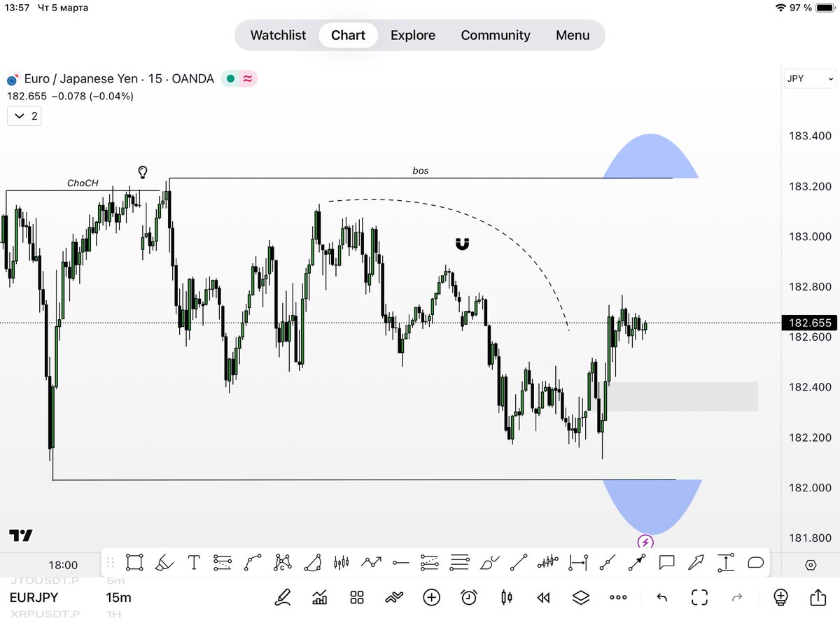Image resolution: width=840 pixels, height=630 pixels.
Task: Open the Community tab
Action: coord(496,35)
